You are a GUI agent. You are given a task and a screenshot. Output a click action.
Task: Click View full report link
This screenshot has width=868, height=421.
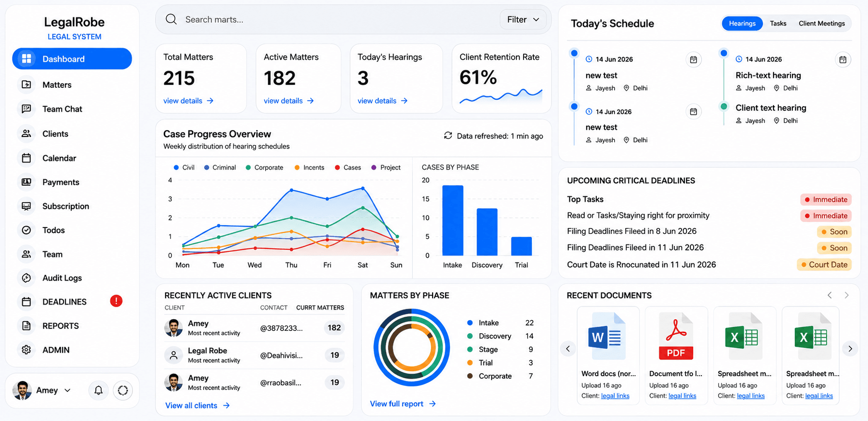(x=403, y=404)
